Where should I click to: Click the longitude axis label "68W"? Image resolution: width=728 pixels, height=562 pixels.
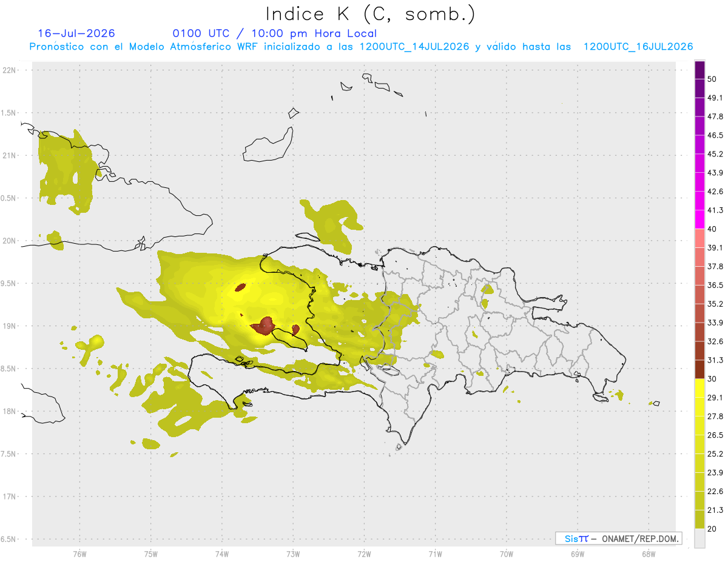click(649, 554)
